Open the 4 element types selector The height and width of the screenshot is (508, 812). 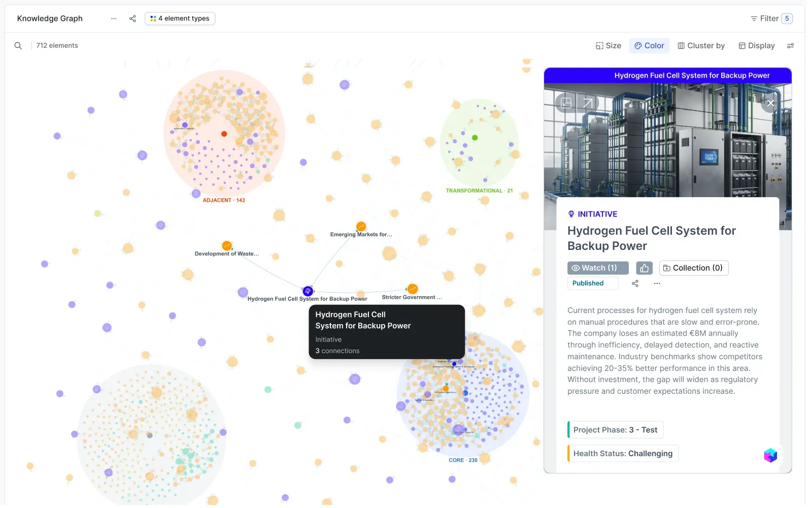click(x=180, y=19)
